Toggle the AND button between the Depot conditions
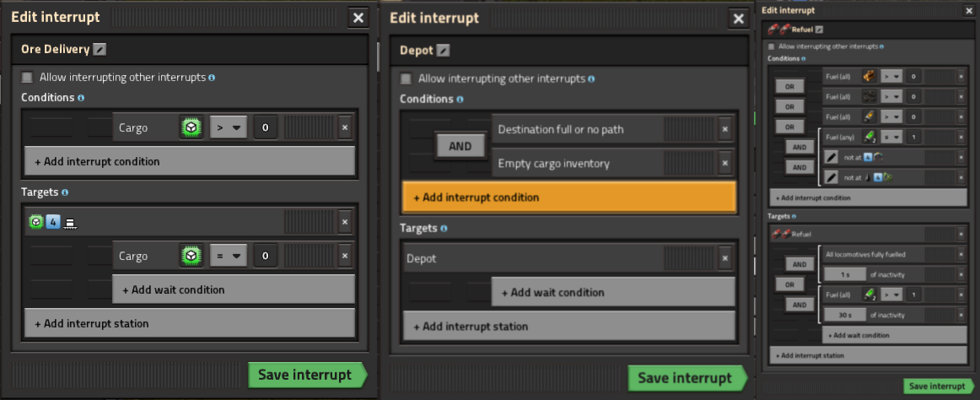 (460, 147)
